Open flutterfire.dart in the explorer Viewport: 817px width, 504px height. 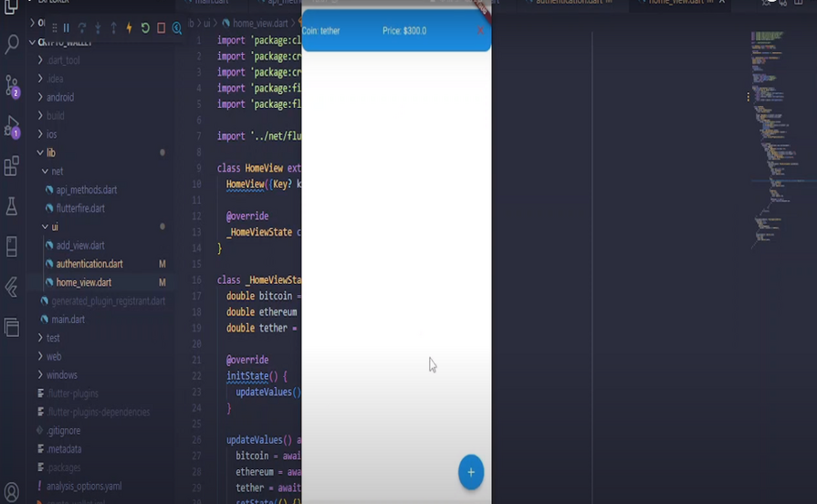(80, 208)
